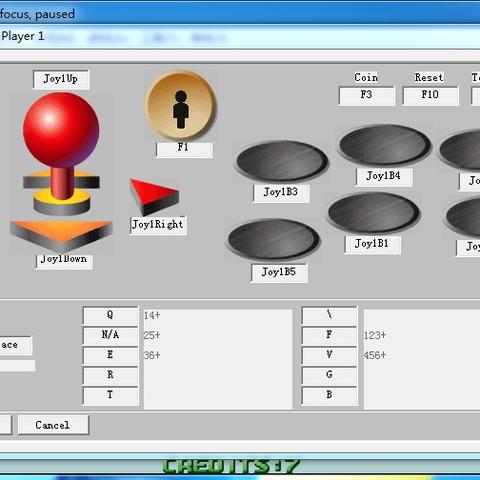
Task: Click the red right-arrow direction icon
Action: (154, 197)
